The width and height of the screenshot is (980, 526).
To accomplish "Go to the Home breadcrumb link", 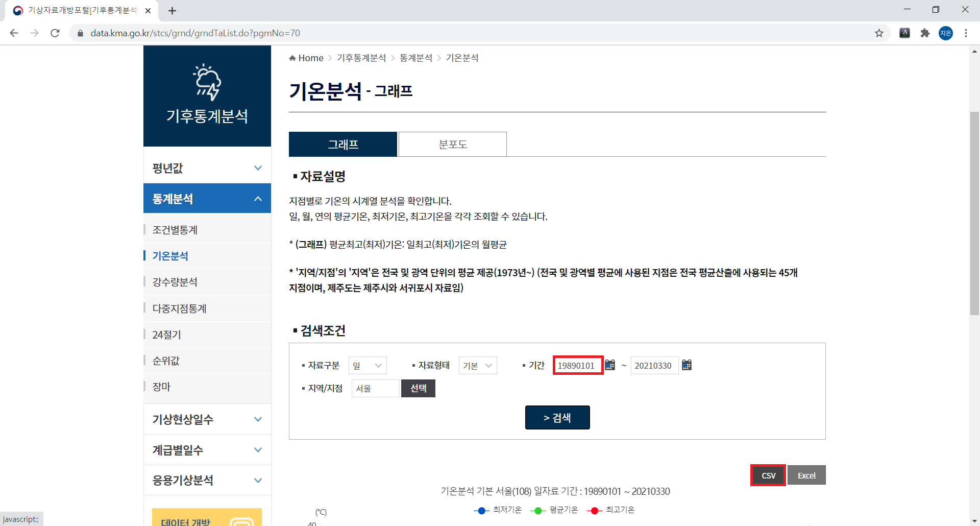I will pyautogui.click(x=311, y=58).
